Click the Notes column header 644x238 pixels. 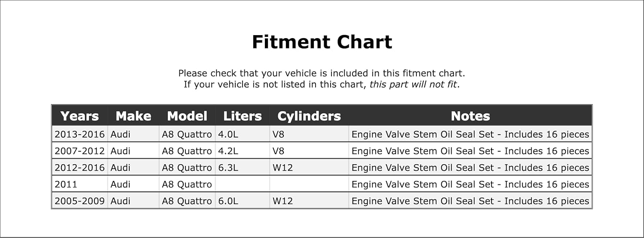[x=470, y=116]
